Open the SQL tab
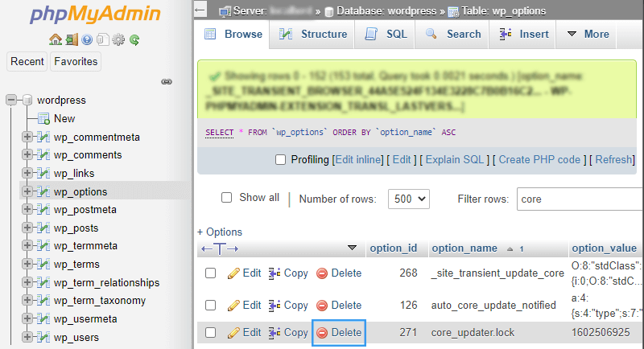 coord(385,34)
